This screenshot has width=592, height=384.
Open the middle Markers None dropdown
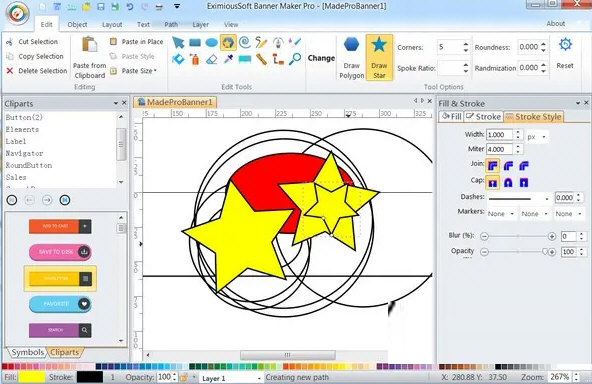tap(535, 214)
